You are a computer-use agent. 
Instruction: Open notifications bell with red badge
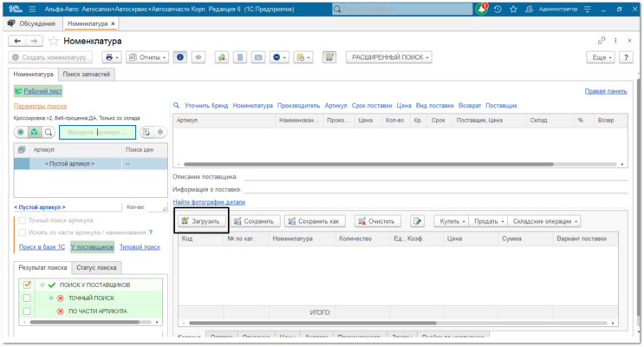482,9
